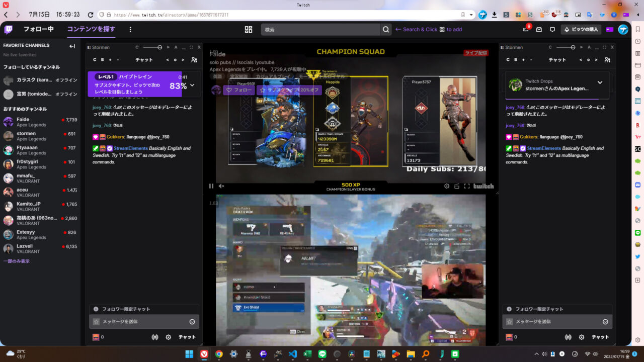Image resolution: width=644 pixels, height=362 pixels.
Task: Open mmafu_ VALORANT channel in sidebar
Action: (40, 178)
